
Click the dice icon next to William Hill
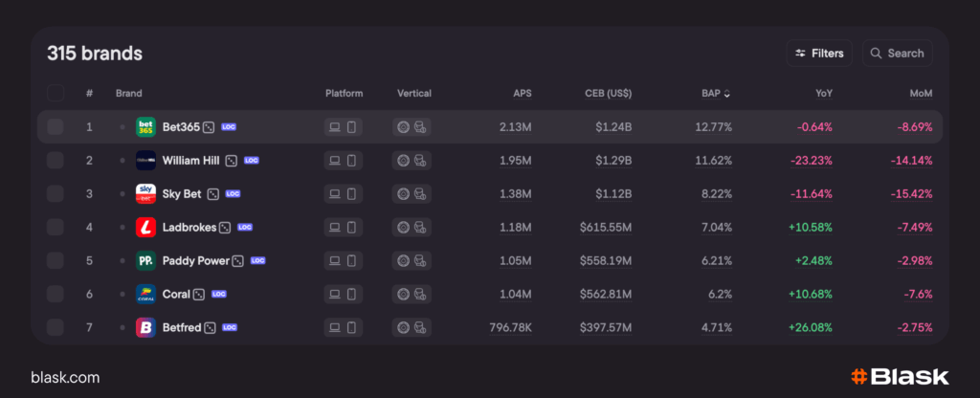231,161
